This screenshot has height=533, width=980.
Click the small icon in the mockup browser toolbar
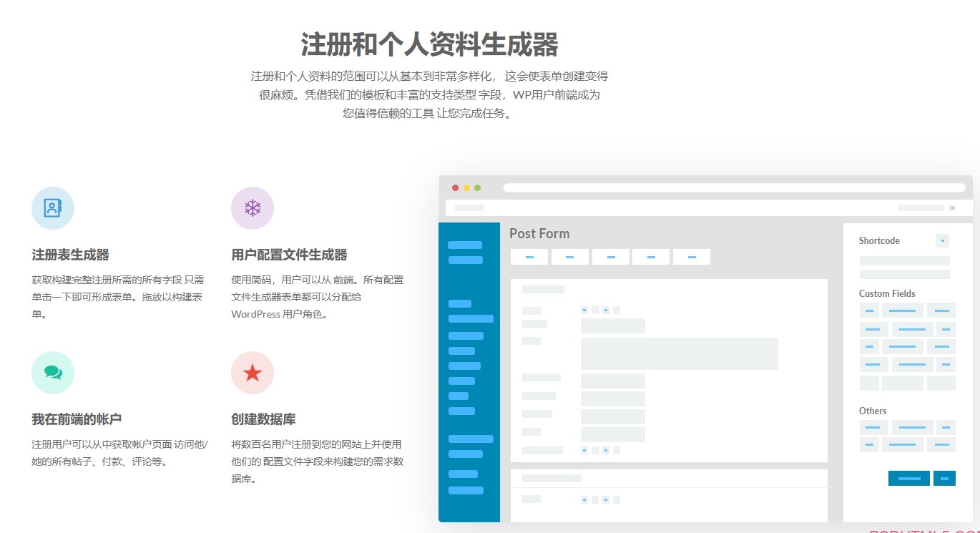[952, 207]
